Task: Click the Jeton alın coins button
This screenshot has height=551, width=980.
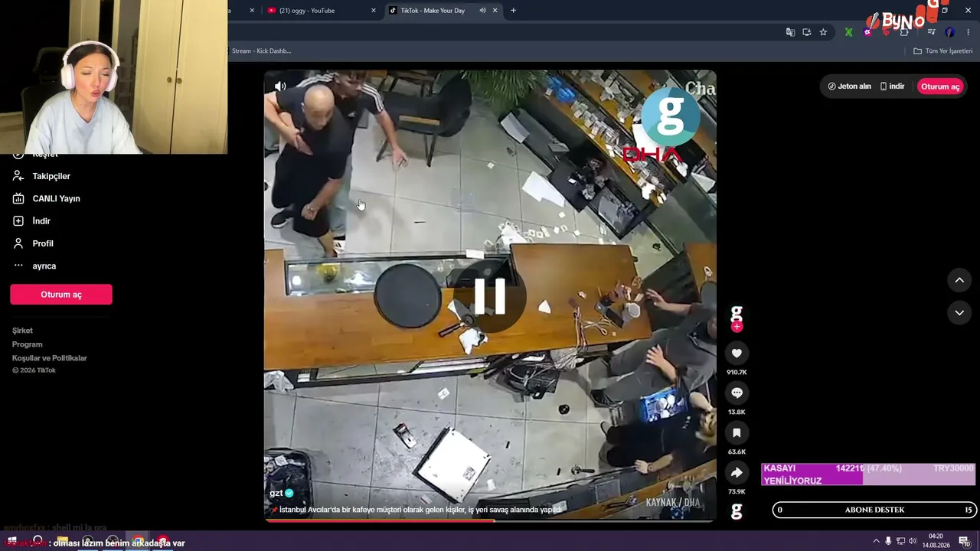Action: tap(850, 86)
